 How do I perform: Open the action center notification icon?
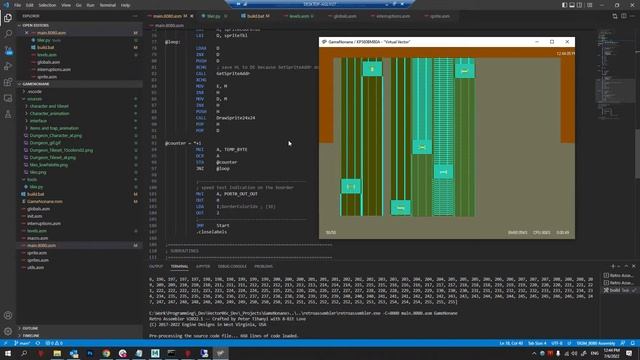point(629,353)
